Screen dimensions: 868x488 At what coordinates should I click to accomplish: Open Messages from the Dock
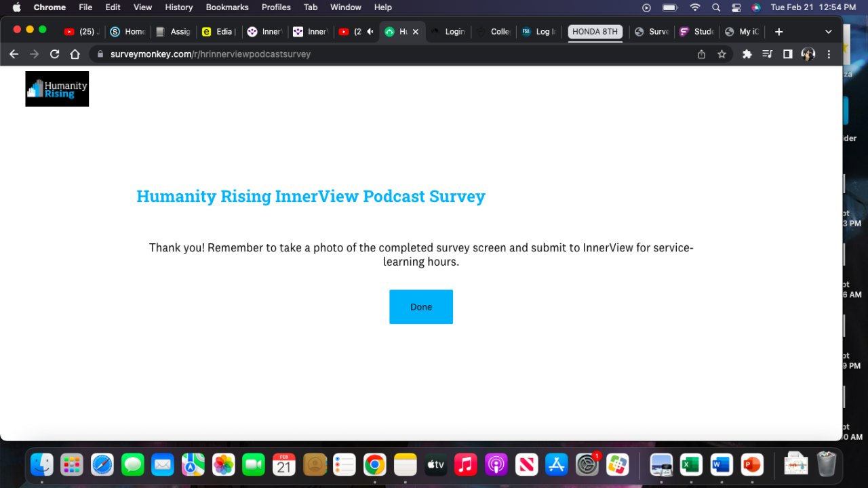133,464
